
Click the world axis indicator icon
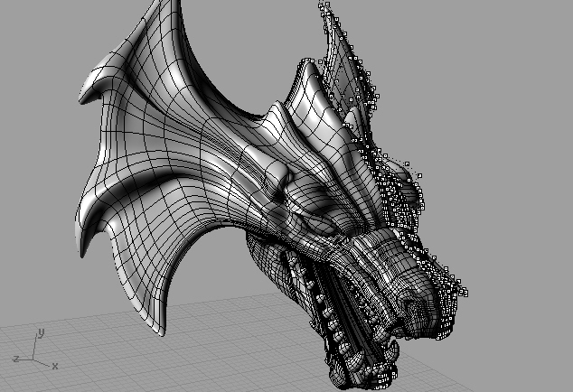point(35,350)
